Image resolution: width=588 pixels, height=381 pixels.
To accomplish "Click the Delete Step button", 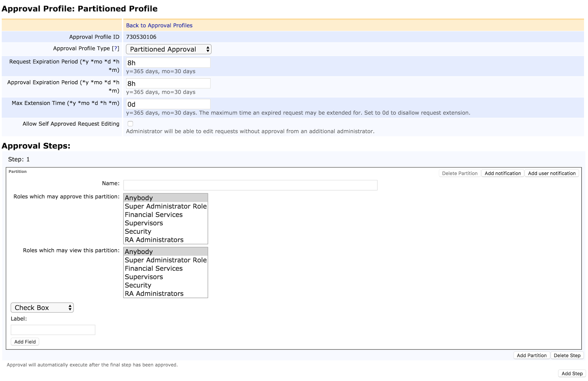I will pyautogui.click(x=567, y=355).
